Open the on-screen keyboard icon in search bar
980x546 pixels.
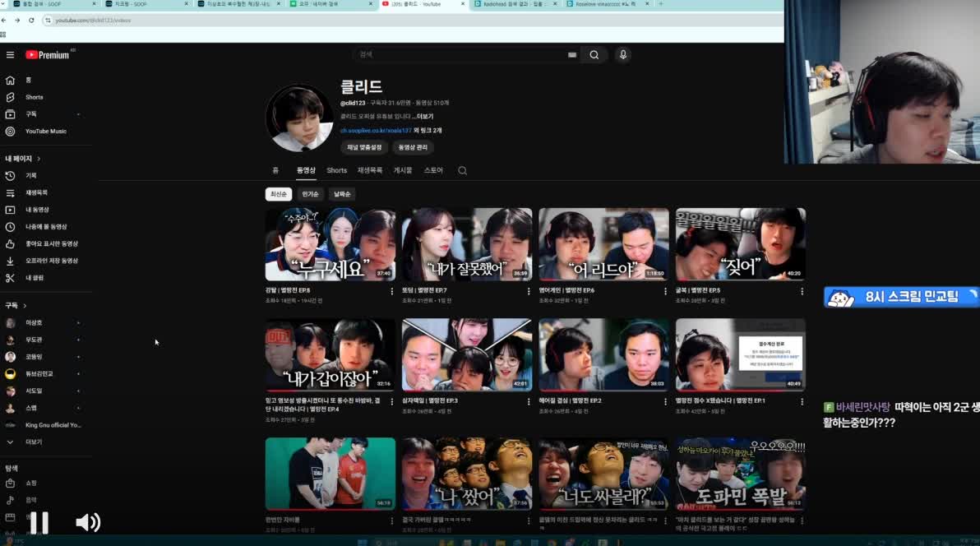(572, 54)
